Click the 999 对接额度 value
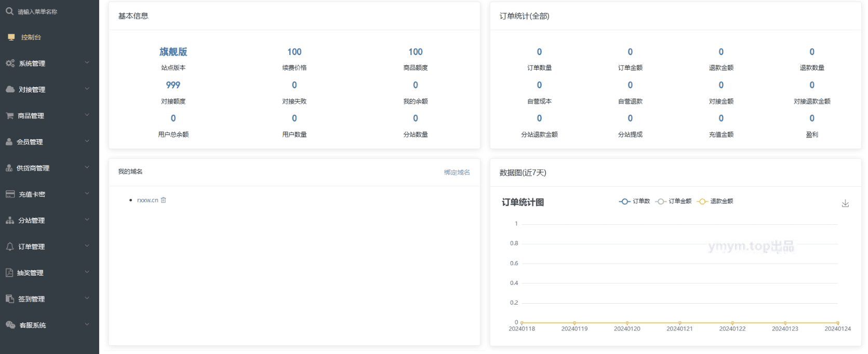The height and width of the screenshot is (354, 868). point(173,85)
